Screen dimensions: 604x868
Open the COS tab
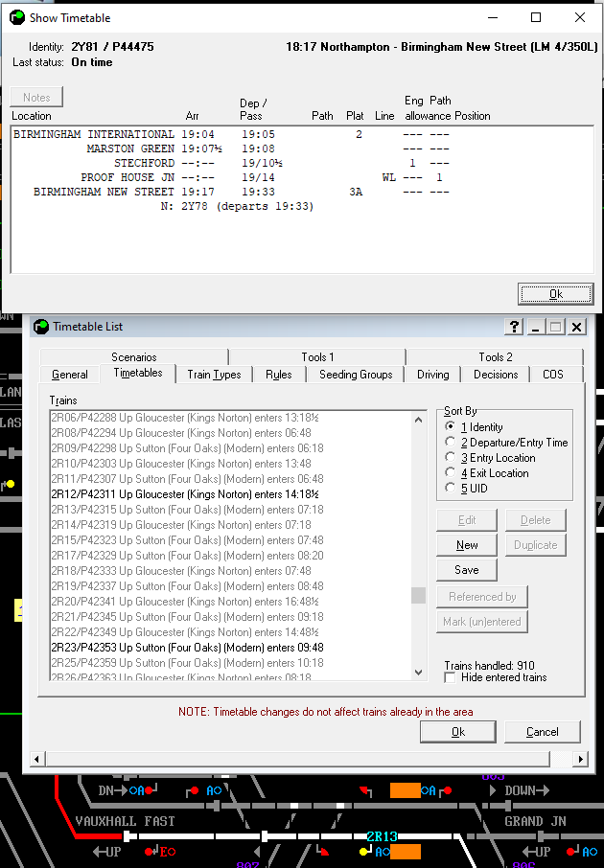point(553,375)
